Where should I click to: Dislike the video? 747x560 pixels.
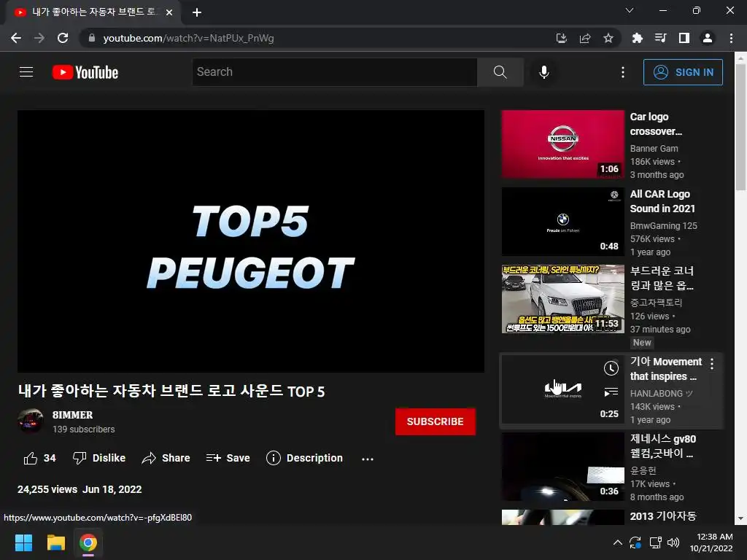pyautogui.click(x=99, y=458)
